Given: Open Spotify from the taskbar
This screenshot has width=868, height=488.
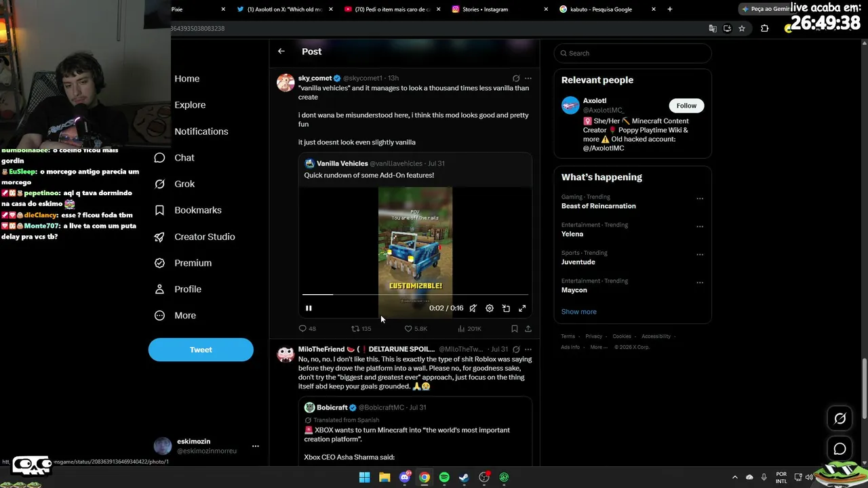Looking at the screenshot, I should [x=444, y=477].
